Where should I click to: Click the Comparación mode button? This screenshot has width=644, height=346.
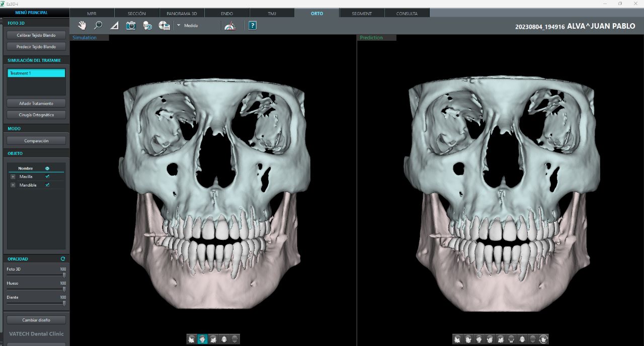tap(36, 141)
